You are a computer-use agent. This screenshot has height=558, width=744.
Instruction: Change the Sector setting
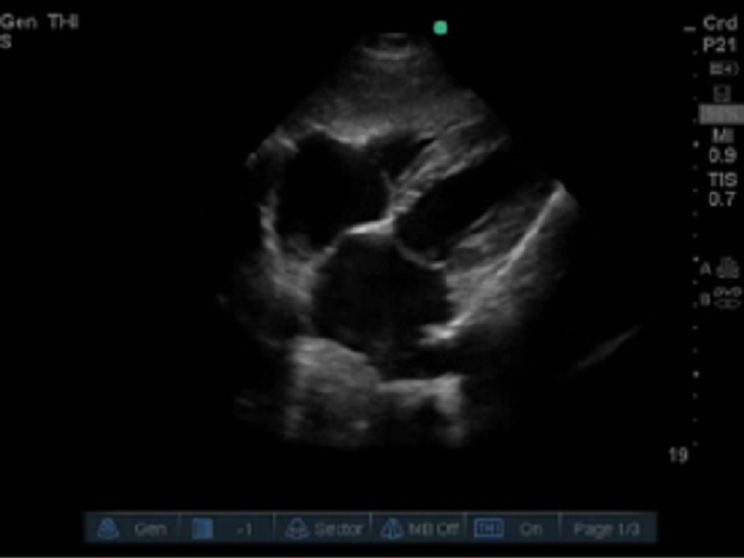[339, 528]
